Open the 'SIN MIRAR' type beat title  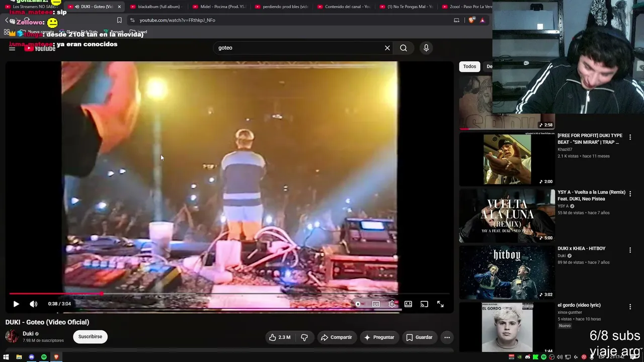(590, 139)
